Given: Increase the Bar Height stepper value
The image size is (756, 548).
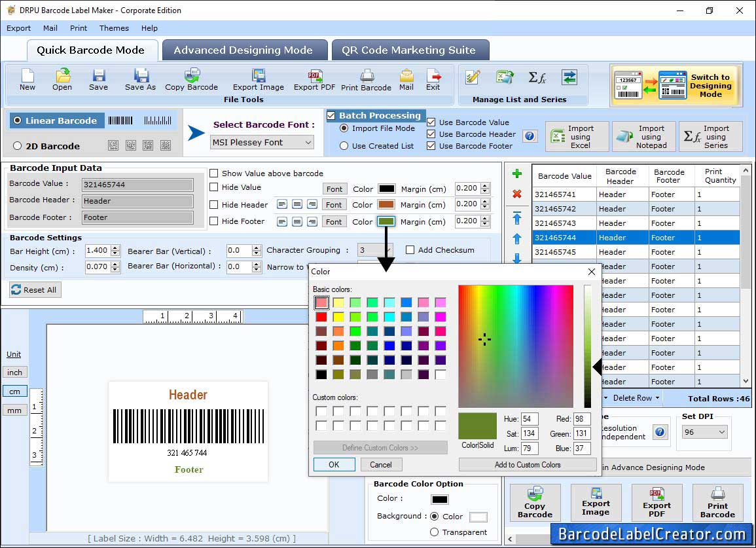Looking at the screenshot, I should [x=115, y=248].
